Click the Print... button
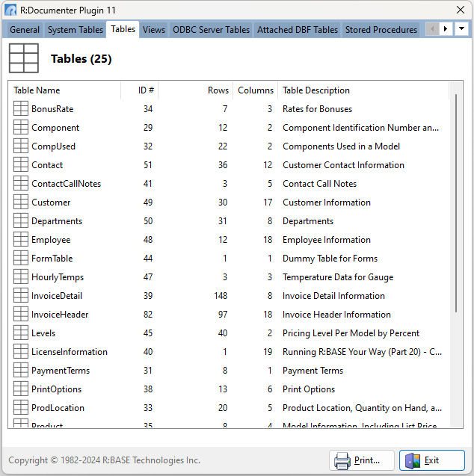This screenshot has width=474, height=476. click(362, 460)
